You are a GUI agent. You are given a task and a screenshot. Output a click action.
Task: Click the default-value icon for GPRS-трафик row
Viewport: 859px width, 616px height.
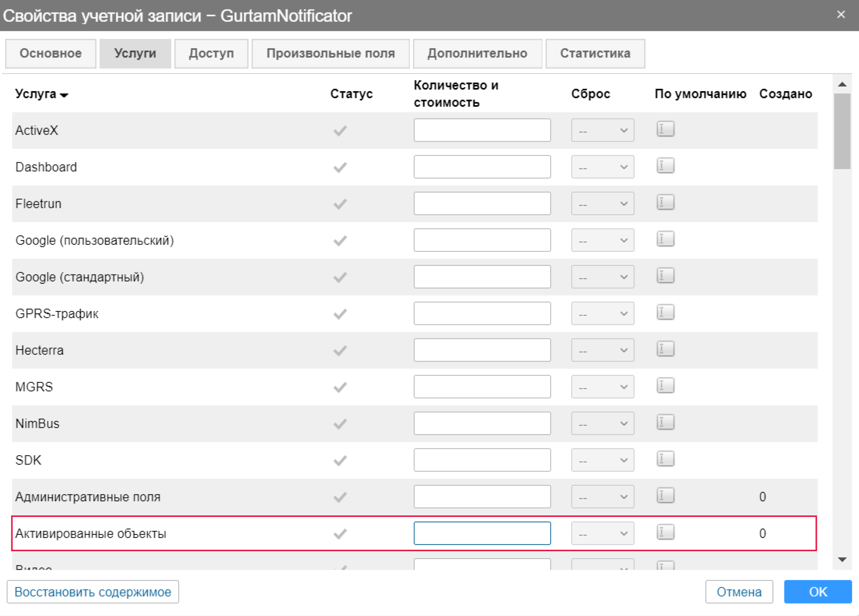pyautogui.click(x=665, y=312)
